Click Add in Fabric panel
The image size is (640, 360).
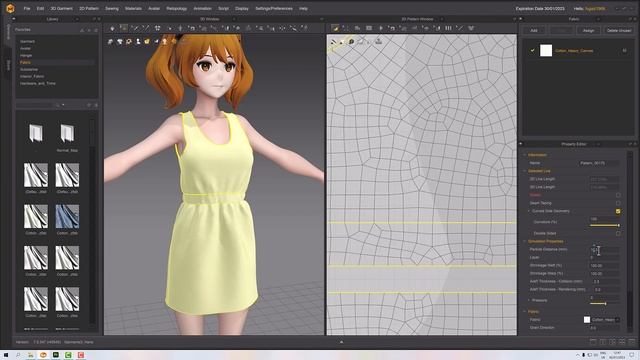click(534, 31)
